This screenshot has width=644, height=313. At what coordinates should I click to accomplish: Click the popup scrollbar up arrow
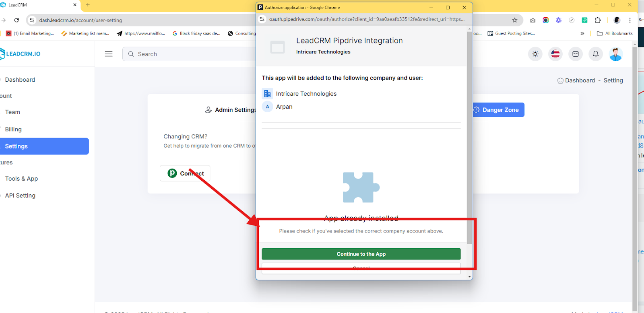pos(469,29)
